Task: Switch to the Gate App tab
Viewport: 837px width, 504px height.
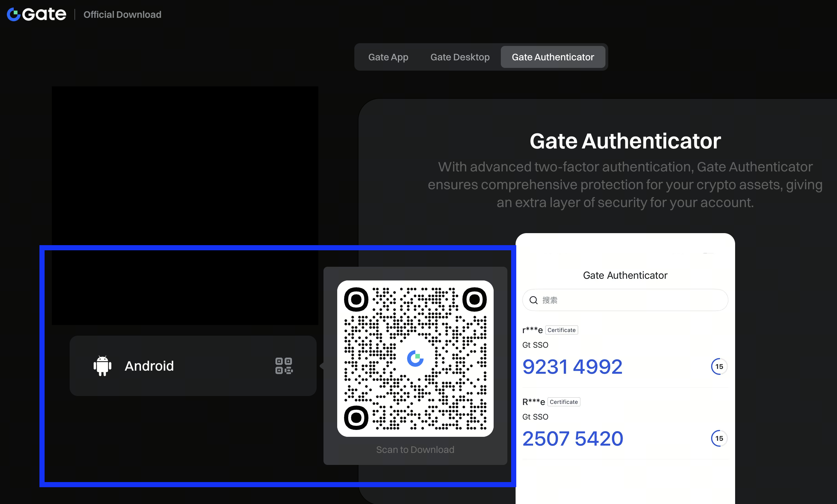Action: [x=388, y=57]
